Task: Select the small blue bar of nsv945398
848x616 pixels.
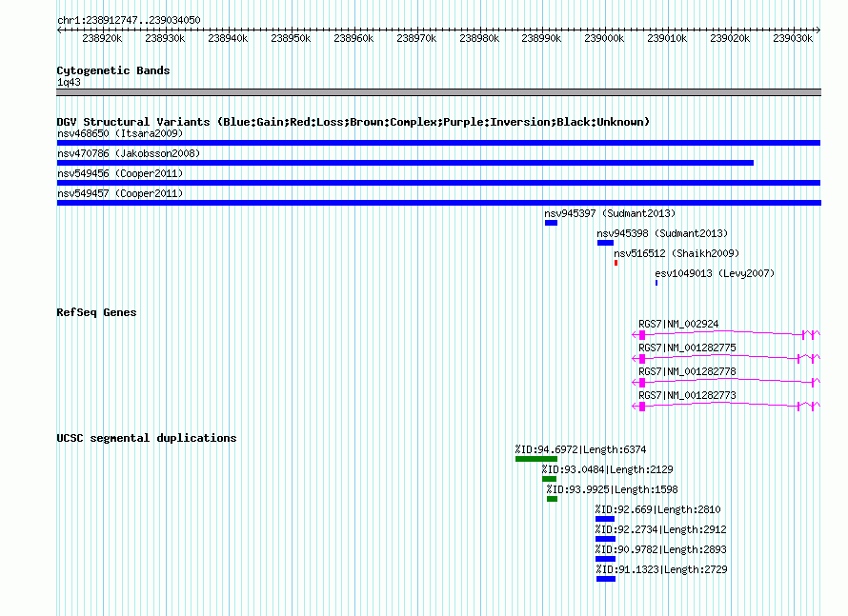Action: coord(605,243)
